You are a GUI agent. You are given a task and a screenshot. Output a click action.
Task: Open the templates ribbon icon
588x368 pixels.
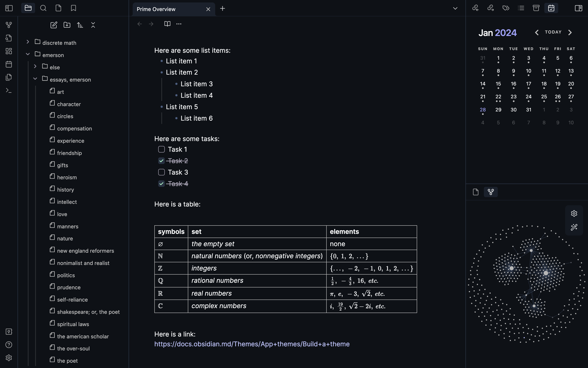9,77
